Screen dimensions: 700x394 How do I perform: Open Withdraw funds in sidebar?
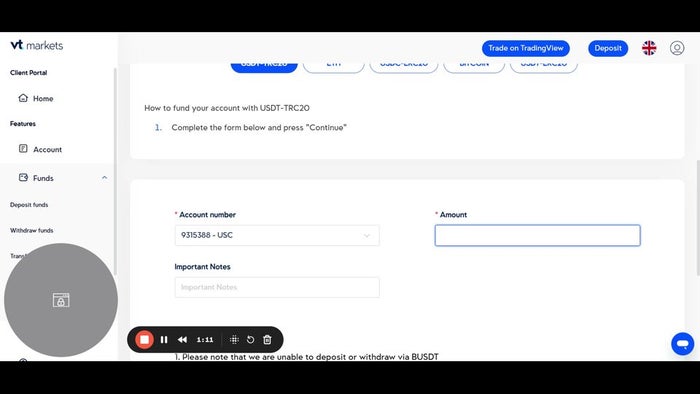click(32, 230)
